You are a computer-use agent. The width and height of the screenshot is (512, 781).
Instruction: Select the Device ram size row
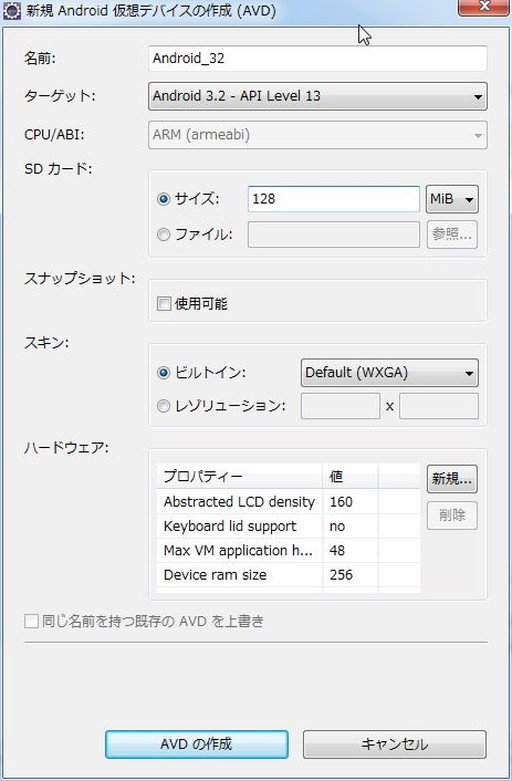click(288, 575)
